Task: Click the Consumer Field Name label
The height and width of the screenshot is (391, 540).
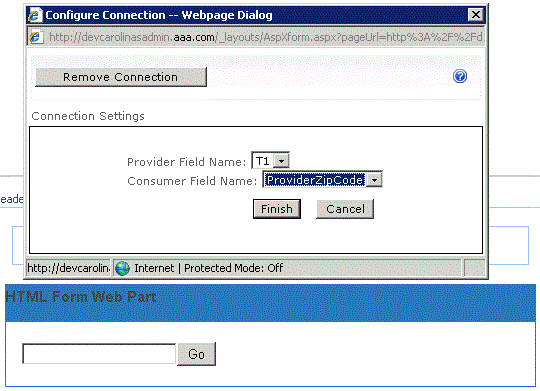Action: click(x=192, y=181)
